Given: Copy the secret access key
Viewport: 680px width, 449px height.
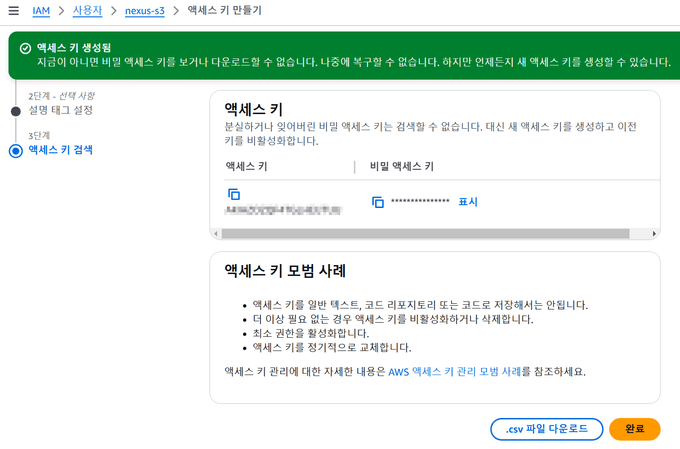Looking at the screenshot, I should click(x=378, y=202).
